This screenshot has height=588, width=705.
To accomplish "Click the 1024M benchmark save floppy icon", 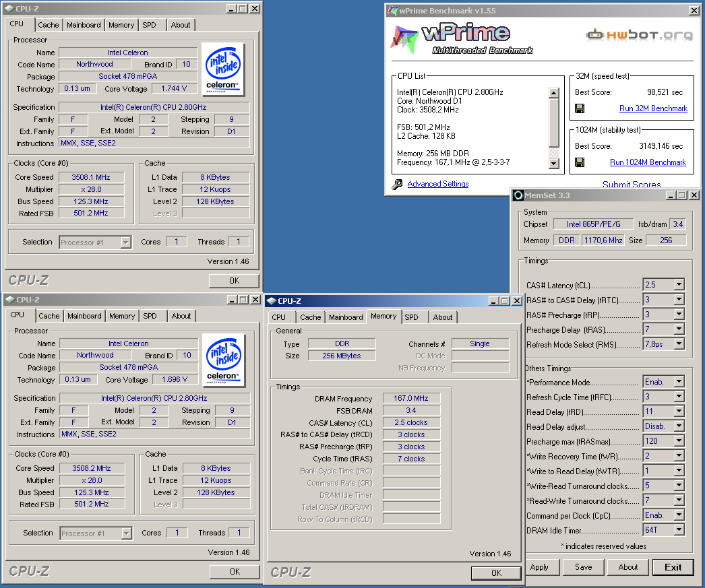I will point(580,162).
